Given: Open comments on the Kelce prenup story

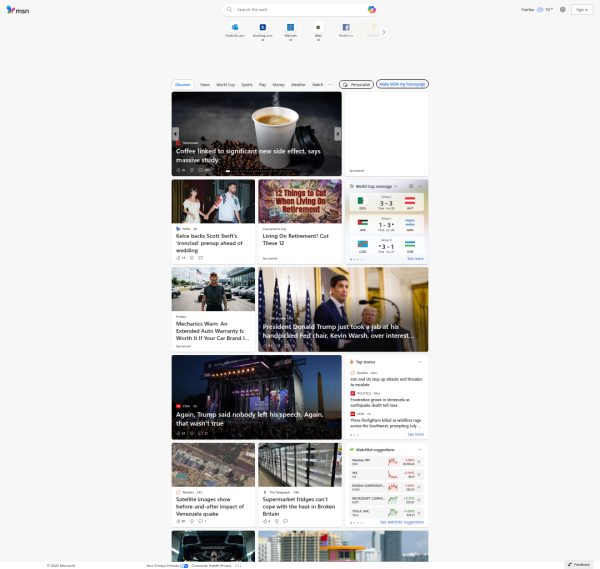Looking at the screenshot, I should tap(201, 258).
